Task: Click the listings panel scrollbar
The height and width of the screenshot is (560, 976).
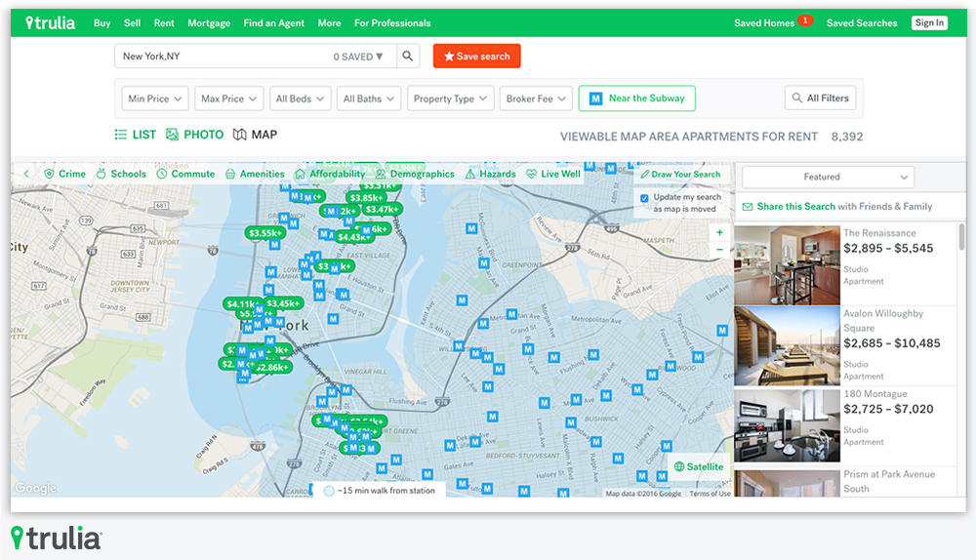Action: pos(961,237)
